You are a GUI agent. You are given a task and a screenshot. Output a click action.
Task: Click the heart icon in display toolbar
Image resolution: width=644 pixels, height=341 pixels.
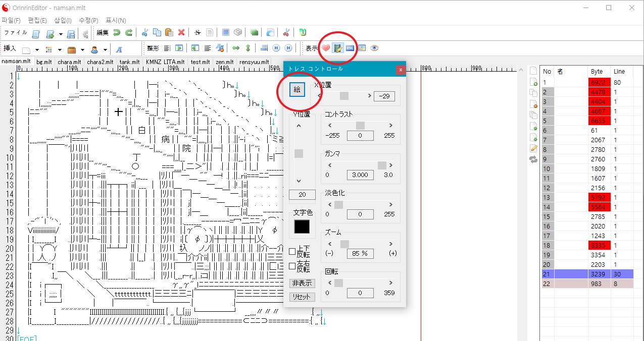(x=326, y=48)
